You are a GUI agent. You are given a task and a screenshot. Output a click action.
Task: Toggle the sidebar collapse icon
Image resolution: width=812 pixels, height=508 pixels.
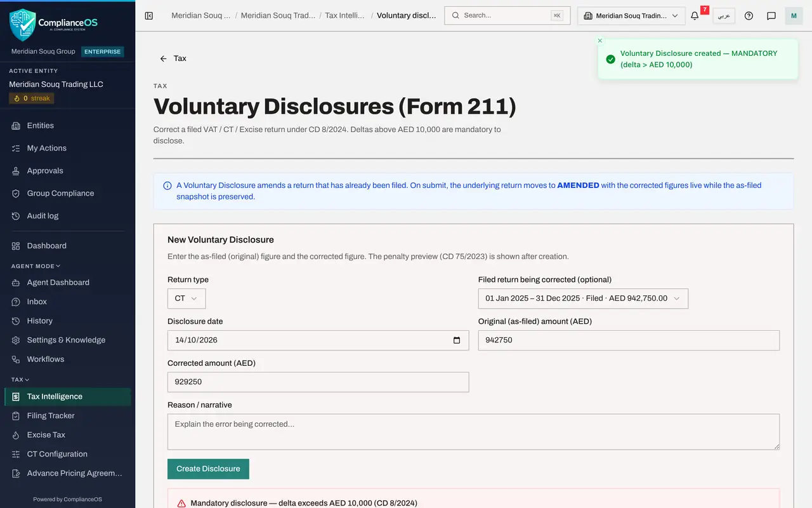click(x=149, y=16)
